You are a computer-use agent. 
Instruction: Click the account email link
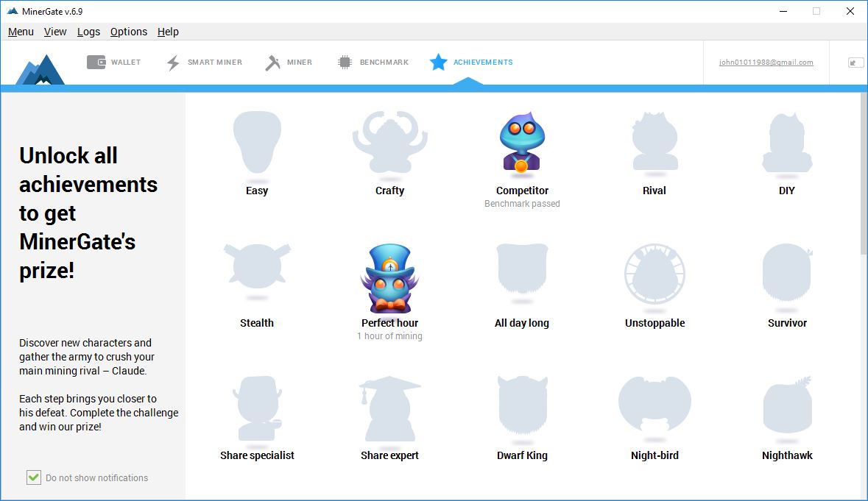pyautogui.click(x=766, y=63)
